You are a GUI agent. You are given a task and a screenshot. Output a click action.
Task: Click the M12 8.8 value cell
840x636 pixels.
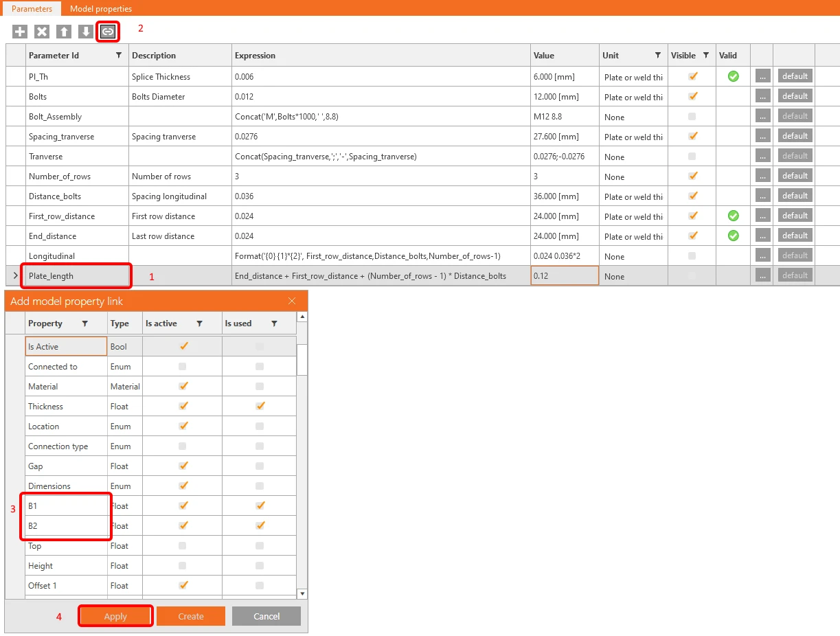click(x=565, y=116)
